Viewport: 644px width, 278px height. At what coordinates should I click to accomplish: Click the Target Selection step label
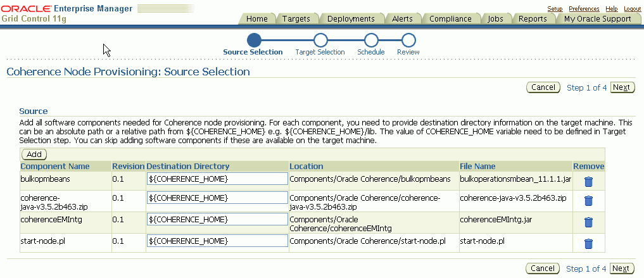point(320,52)
